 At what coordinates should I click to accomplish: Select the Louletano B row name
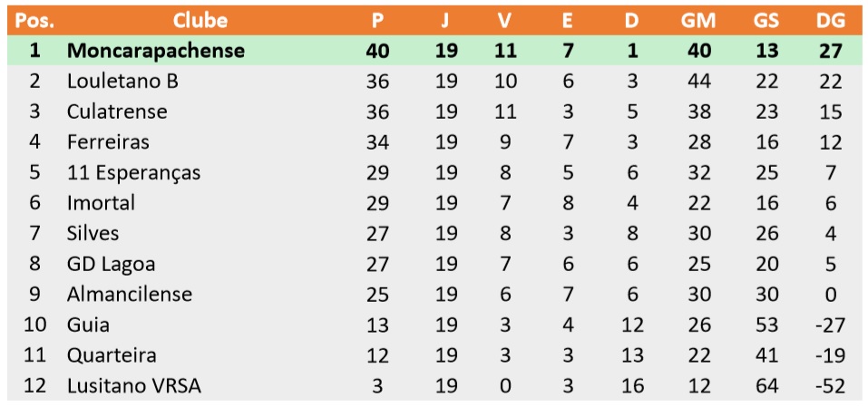click(x=122, y=82)
